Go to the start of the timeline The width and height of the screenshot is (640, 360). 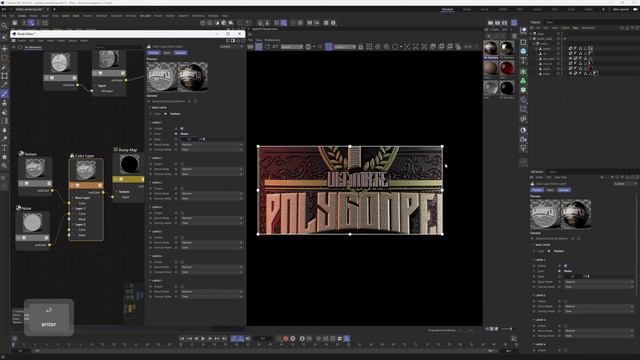[182, 338]
